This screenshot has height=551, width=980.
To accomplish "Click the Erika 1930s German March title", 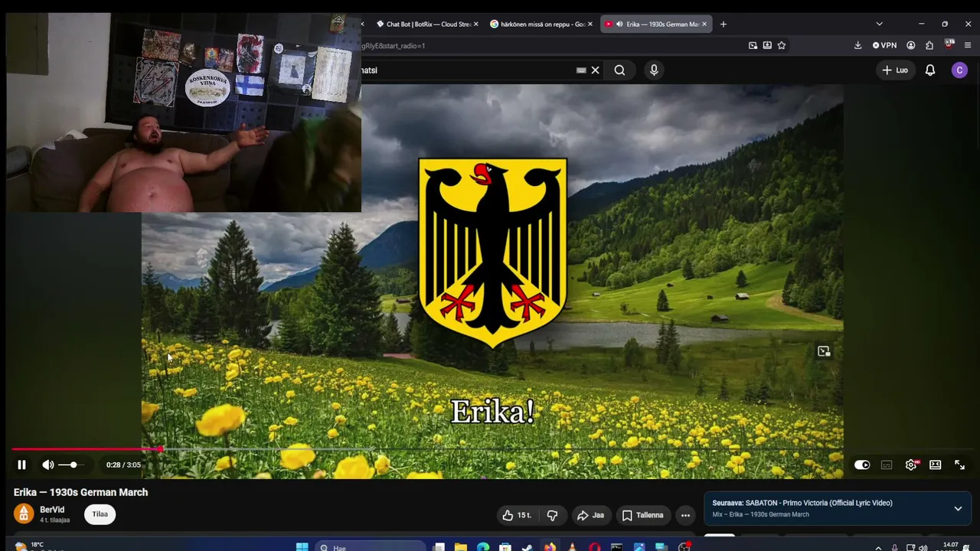I will [81, 493].
